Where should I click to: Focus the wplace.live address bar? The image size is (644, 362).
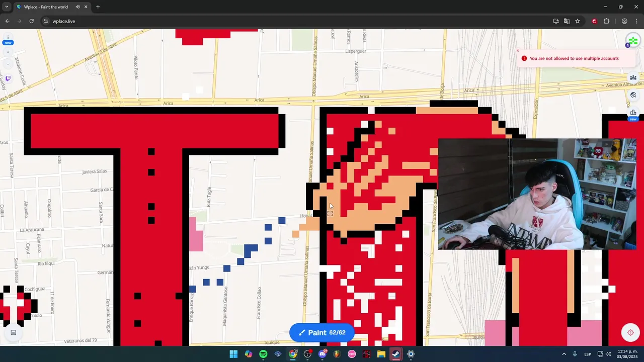point(297,21)
